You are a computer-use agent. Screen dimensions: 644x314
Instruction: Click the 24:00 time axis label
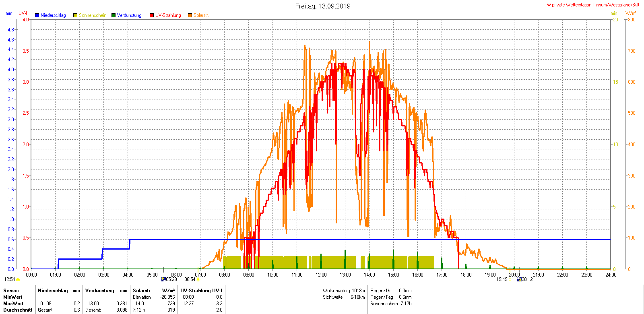(611, 275)
